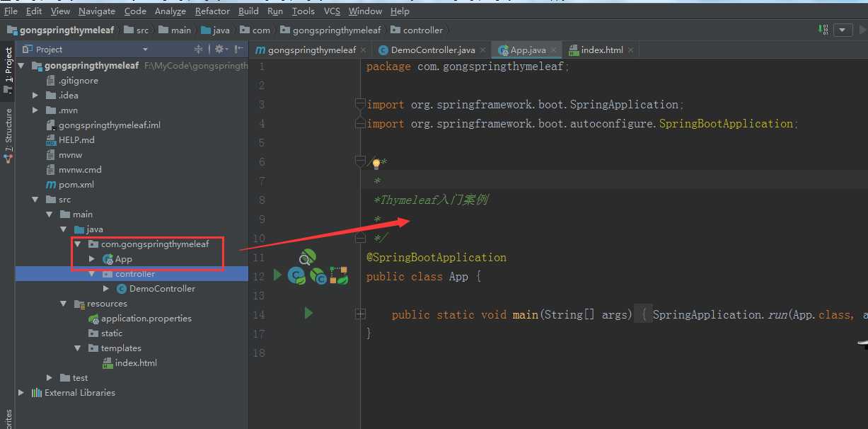Collapse the main folder
868x429 pixels.
50,214
